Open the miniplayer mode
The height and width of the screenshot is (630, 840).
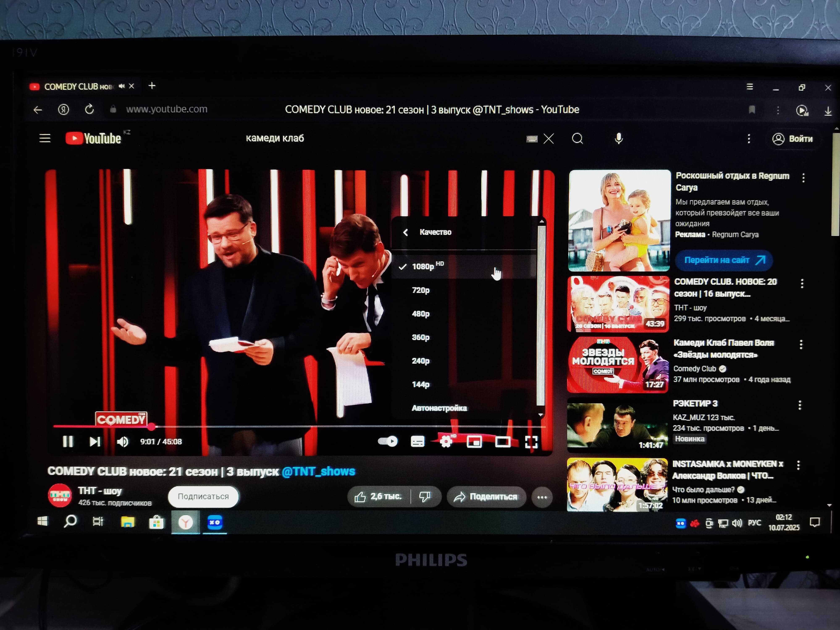474,442
